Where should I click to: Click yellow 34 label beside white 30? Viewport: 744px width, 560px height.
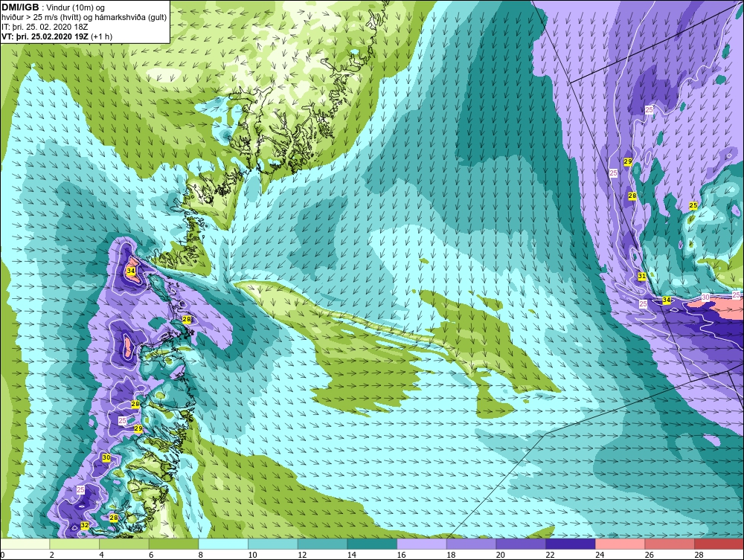click(x=667, y=300)
